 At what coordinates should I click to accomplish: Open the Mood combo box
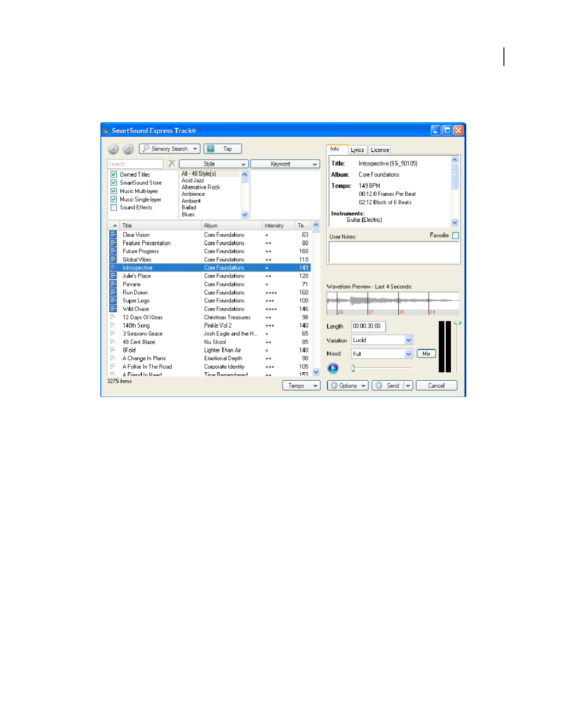point(382,354)
